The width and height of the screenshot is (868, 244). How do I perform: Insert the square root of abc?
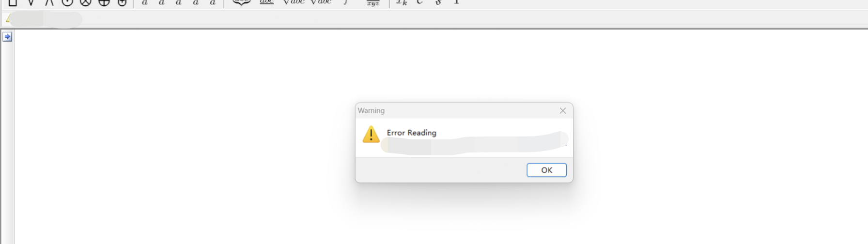pyautogui.click(x=294, y=2)
